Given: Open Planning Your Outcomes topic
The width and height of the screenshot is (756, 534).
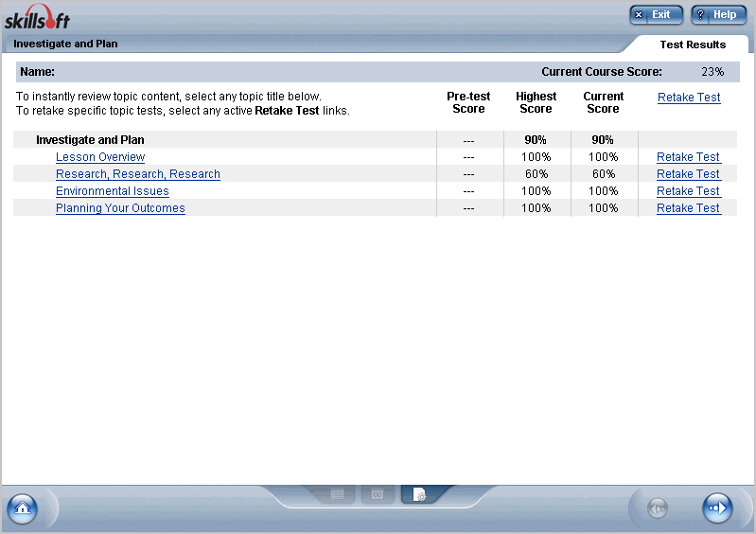Looking at the screenshot, I should point(120,208).
